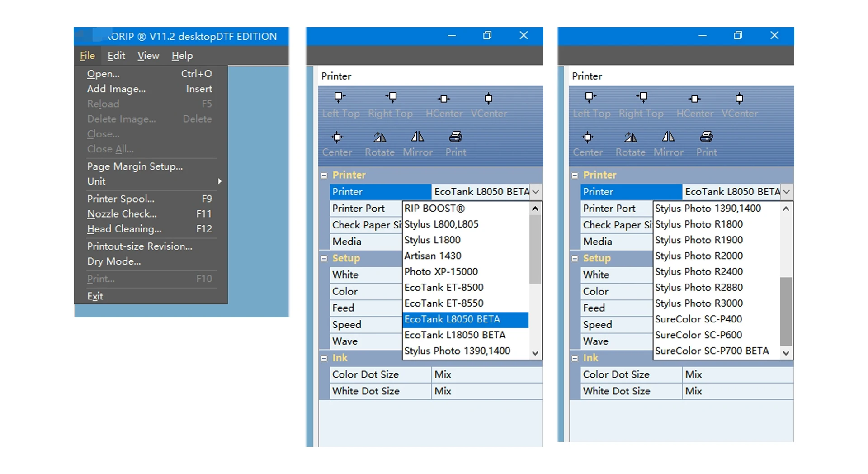Pick SureColor SC-P700 BETA from the list
Screen dimensions: 868x474
click(717, 351)
